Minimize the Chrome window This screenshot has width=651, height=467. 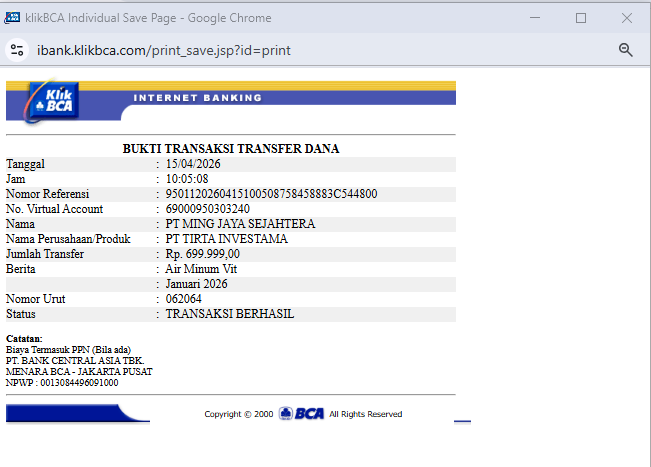click(535, 18)
